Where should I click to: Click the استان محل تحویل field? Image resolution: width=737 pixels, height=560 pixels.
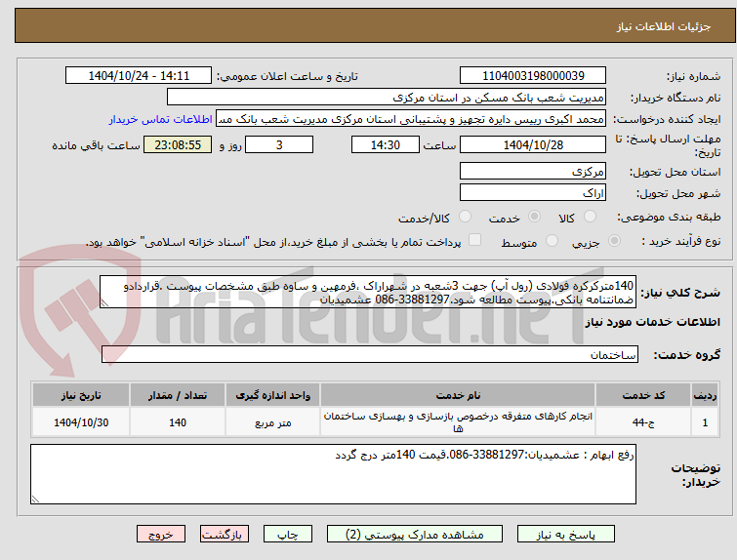[533, 171]
